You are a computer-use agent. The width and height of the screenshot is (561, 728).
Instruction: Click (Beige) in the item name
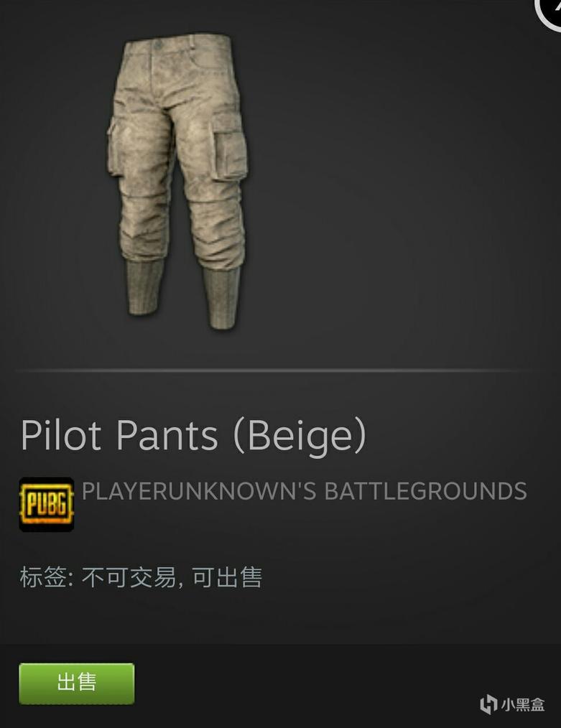[x=300, y=437]
